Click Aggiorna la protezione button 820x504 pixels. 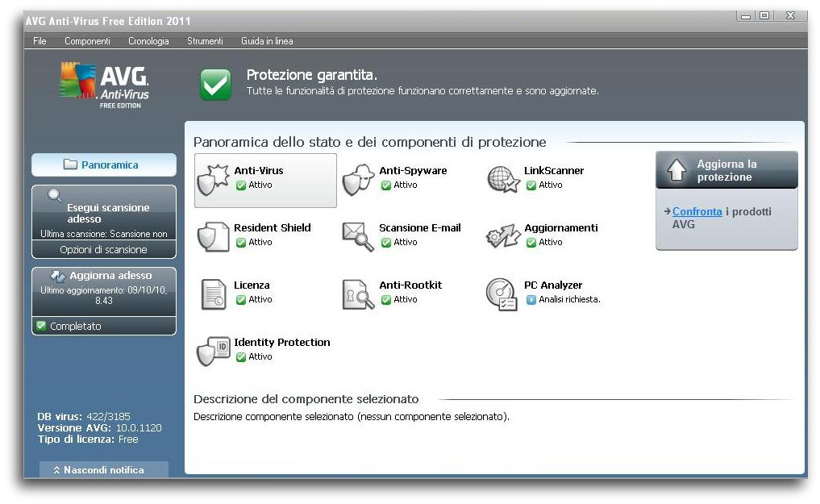pos(726,170)
